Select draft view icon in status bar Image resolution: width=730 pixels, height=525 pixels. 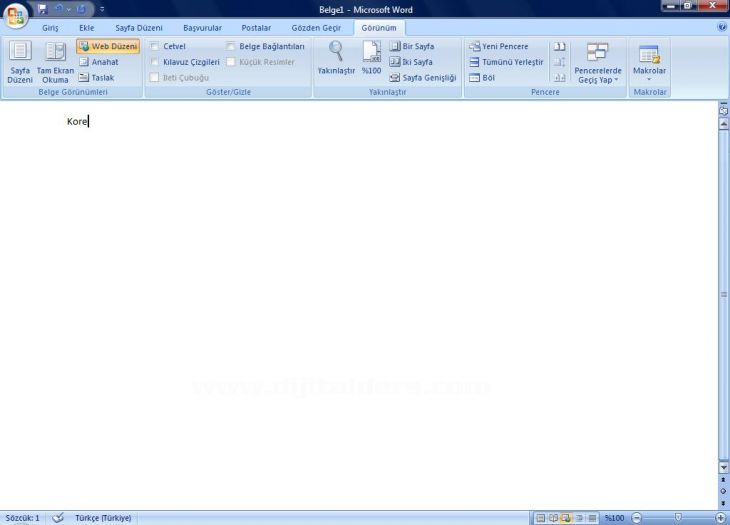point(592,518)
